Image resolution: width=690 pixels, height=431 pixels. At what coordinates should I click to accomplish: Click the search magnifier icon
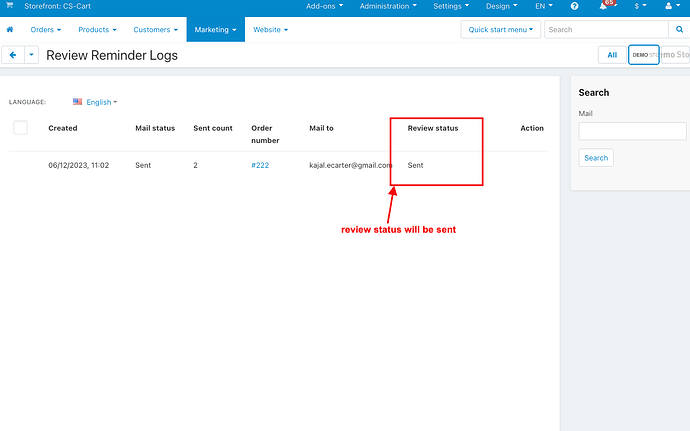point(667,30)
